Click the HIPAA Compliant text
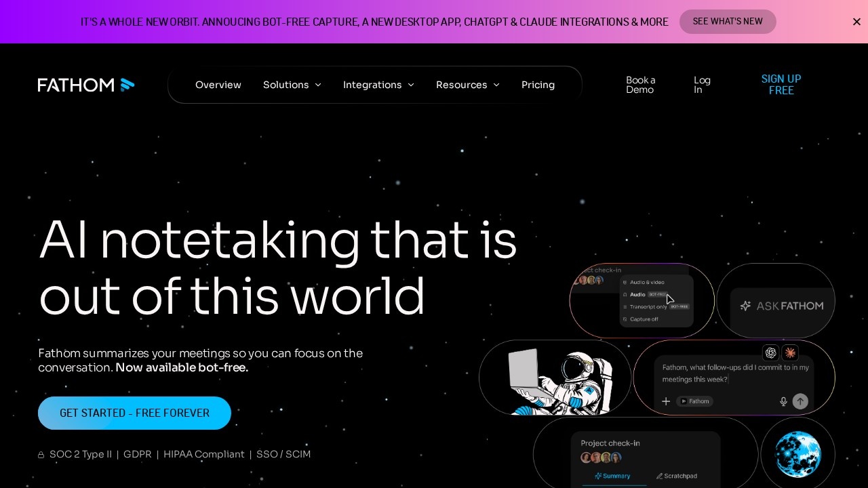The image size is (868, 488). point(204,454)
